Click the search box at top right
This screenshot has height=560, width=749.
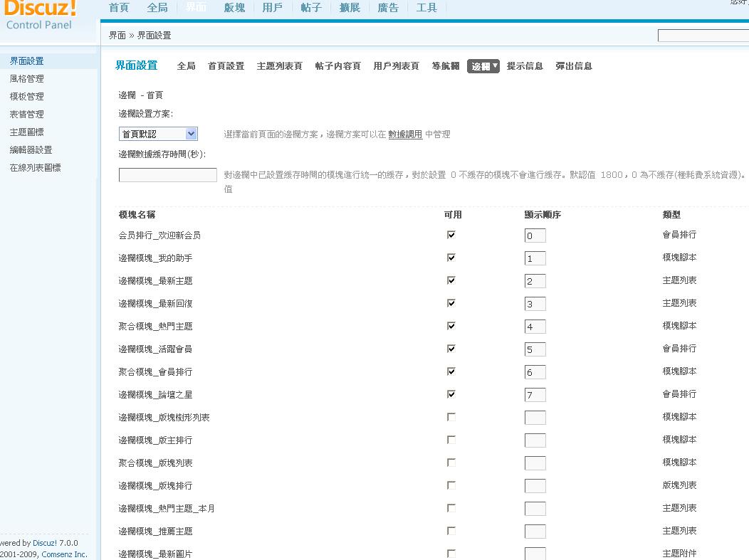(x=703, y=36)
